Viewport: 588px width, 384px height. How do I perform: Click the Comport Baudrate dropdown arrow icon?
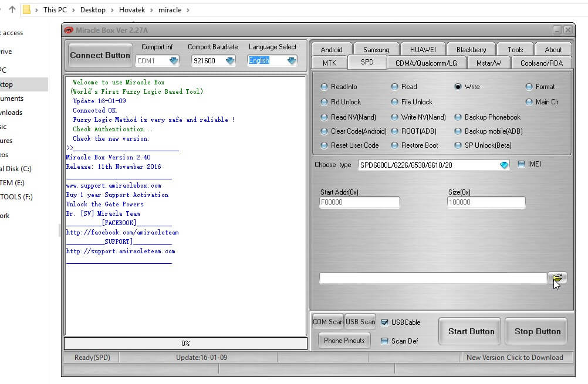click(x=231, y=60)
